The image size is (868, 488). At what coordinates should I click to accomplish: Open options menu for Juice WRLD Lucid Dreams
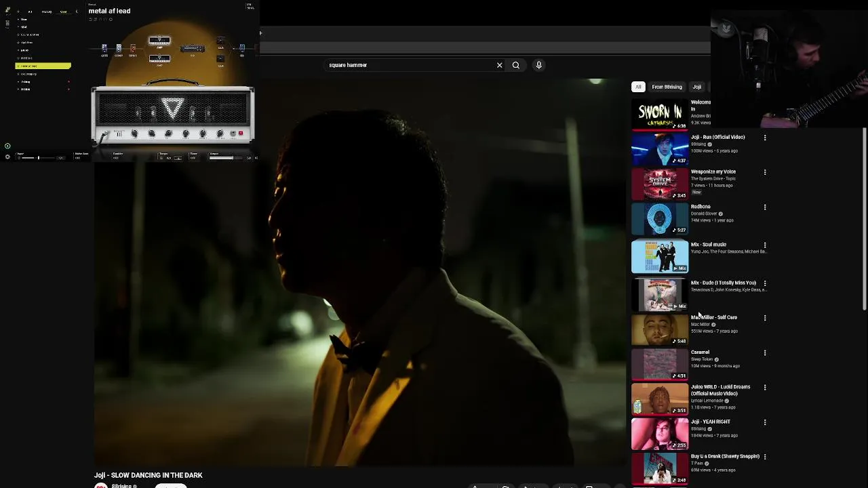point(765,388)
